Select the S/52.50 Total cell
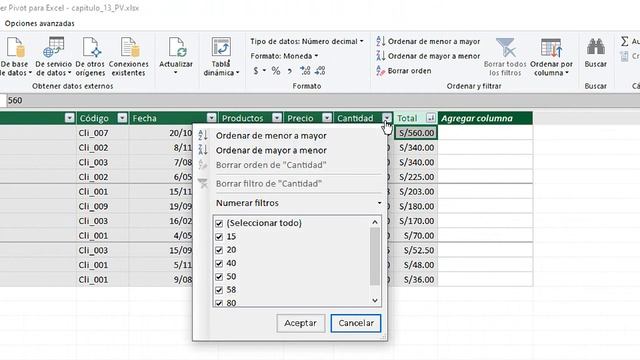Image resolution: width=640 pixels, height=360 pixels. pos(416,250)
